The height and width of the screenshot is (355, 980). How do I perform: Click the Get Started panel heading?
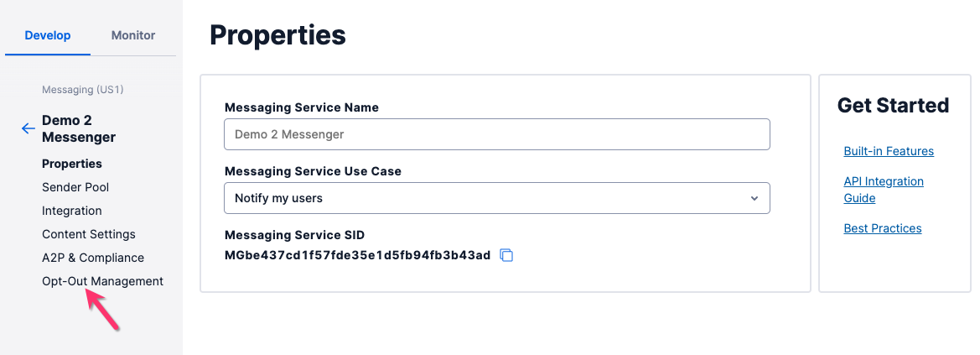click(x=893, y=105)
